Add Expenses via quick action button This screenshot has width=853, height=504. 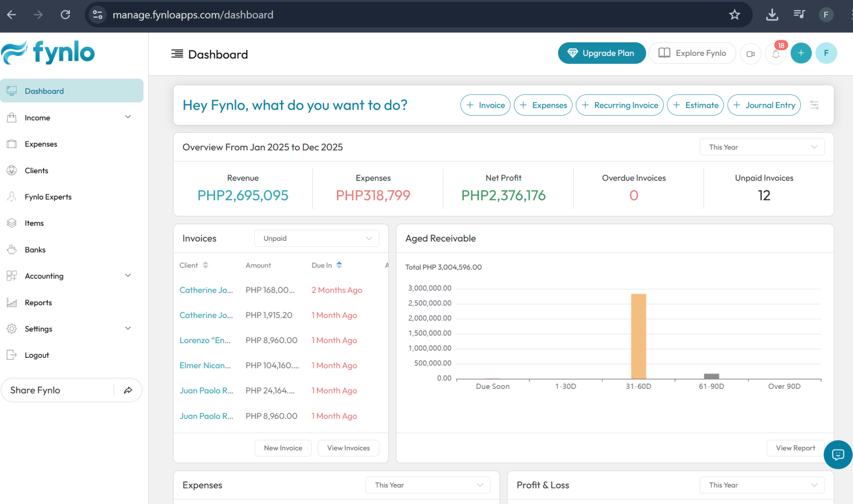point(543,105)
